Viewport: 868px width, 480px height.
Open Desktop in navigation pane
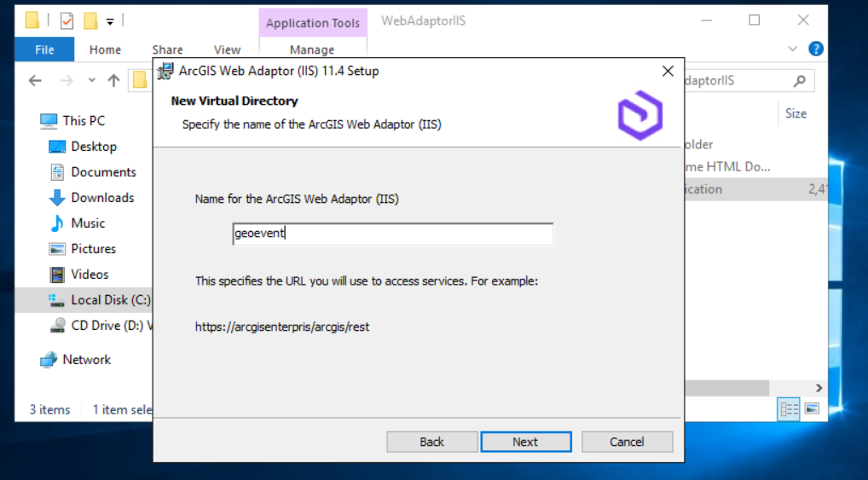pyautogui.click(x=83, y=147)
